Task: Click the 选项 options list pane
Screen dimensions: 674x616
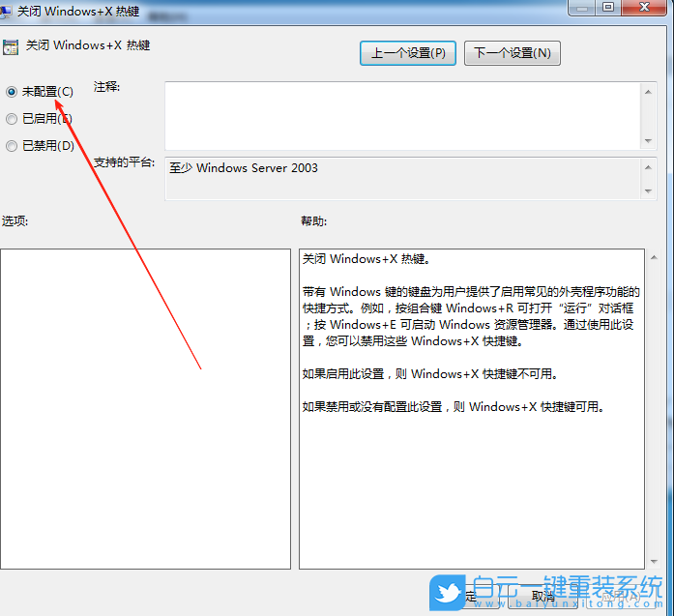Action: click(x=145, y=409)
